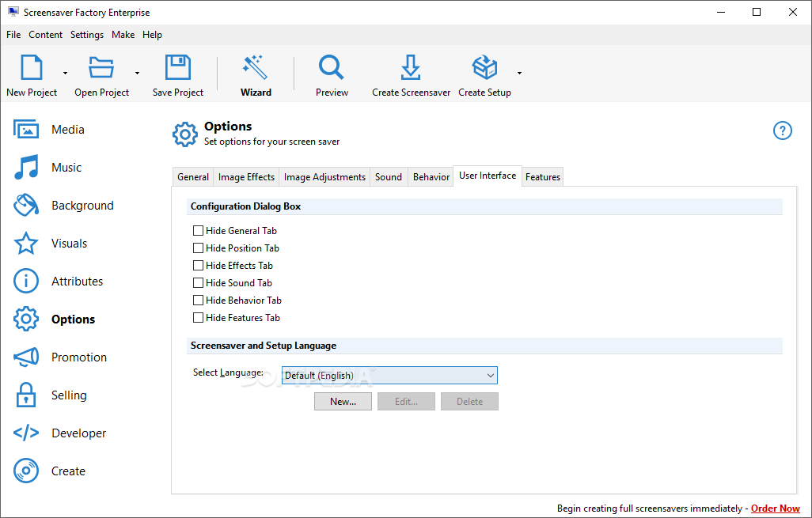Open the Select Language combo box
The width and height of the screenshot is (812, 518).
pos(389,375)
